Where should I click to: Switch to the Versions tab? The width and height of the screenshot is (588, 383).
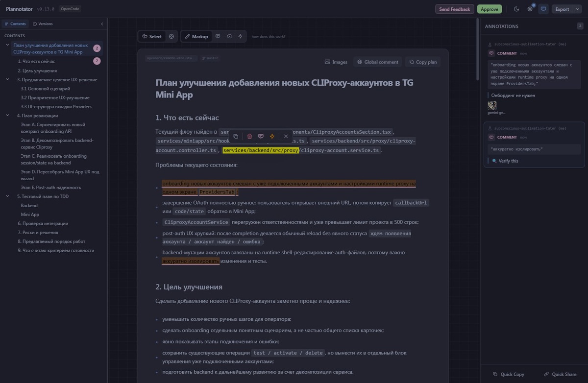click(x=43, y=24)
